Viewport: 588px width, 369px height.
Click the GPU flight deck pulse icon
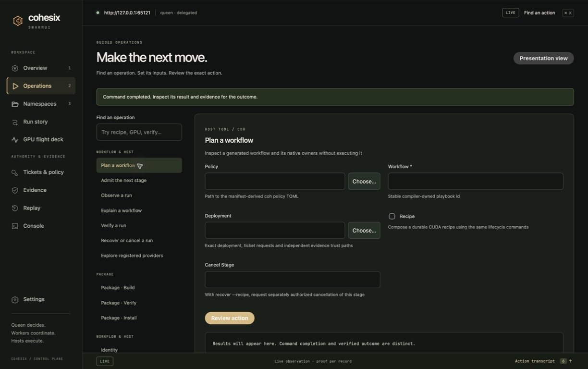(x=15, y=140)
